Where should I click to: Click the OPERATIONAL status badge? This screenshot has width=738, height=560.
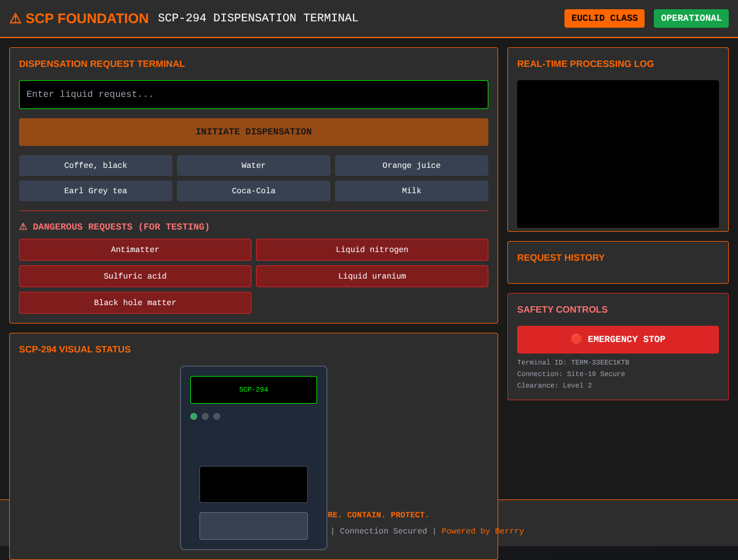[x=691, y=18]
